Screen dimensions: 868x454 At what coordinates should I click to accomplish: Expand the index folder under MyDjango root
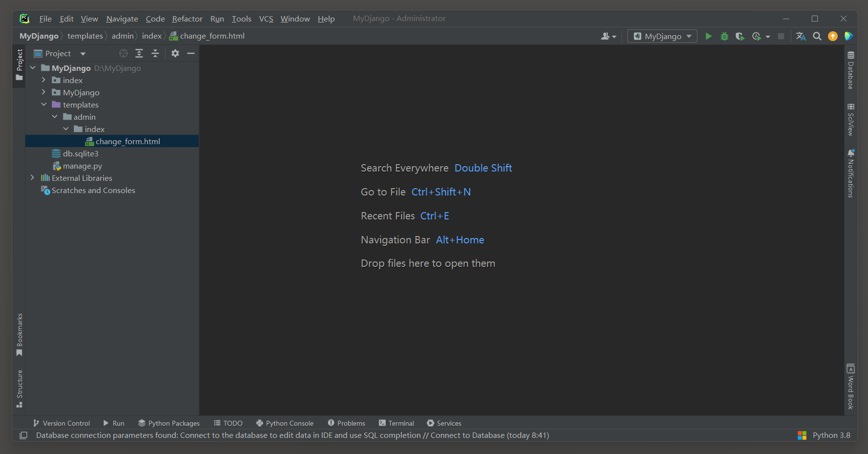(x=43, y=80)
